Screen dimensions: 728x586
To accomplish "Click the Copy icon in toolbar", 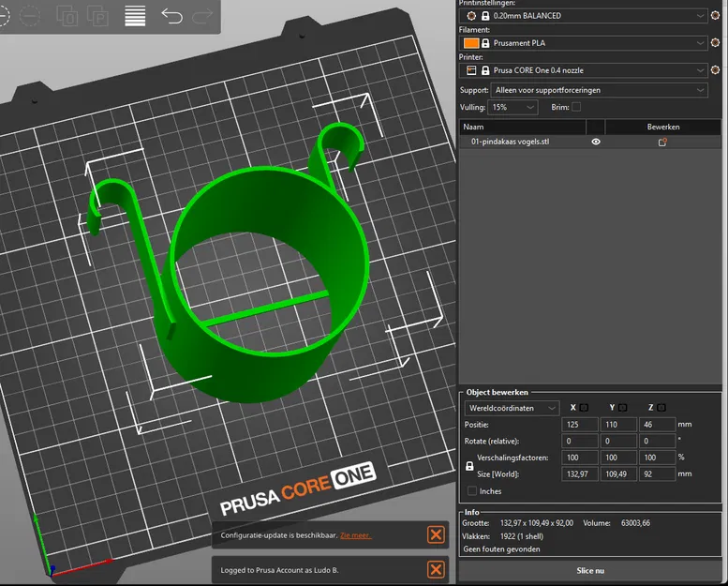I will [x=67, y=16].
